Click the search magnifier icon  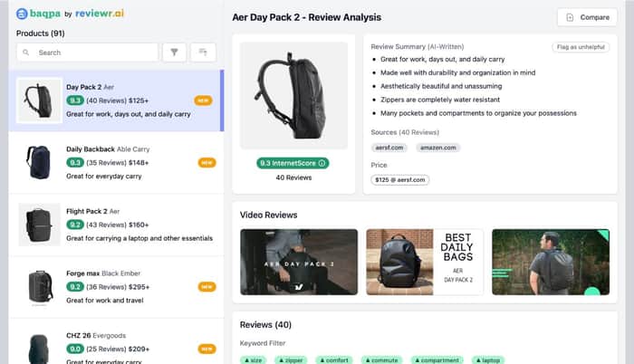tap(26, 53)
